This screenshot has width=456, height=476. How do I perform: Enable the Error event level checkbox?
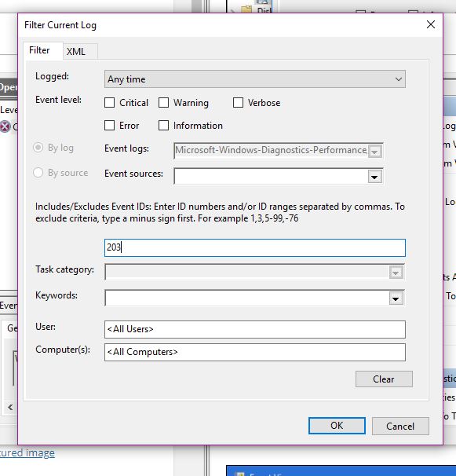pyautogui.click(x=110, y=126)
